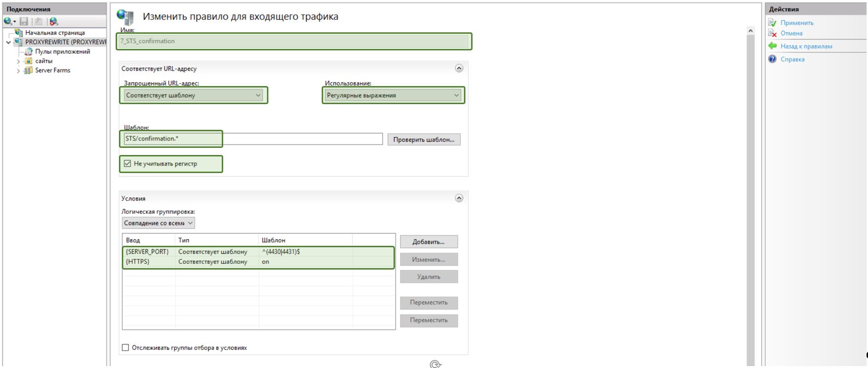This screenshot has height=368, width=868.
Task: Select сайты in the tree
Action: point(44,61)
